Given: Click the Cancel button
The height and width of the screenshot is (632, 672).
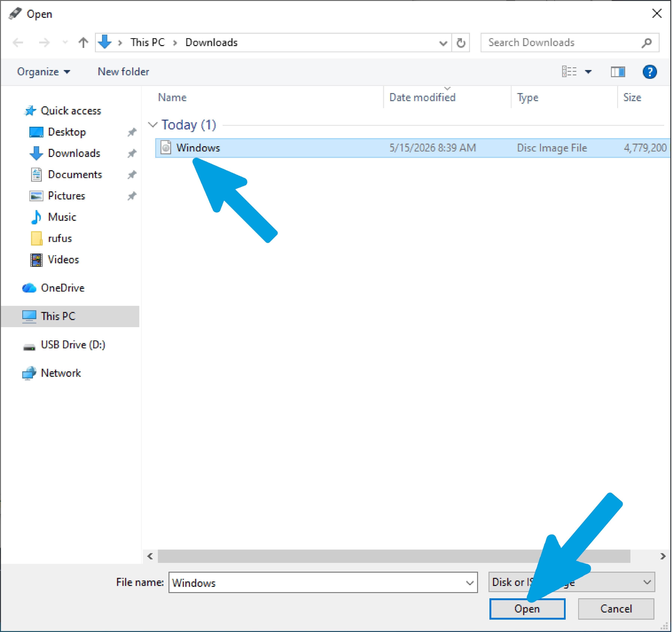Looking at the screenshot, I should point(616,609).
